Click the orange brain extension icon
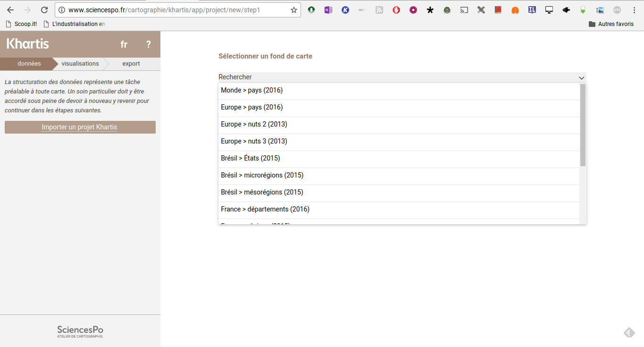Viewport: 644px width, 347px height. pyautogui.click(x=515, y=10)
